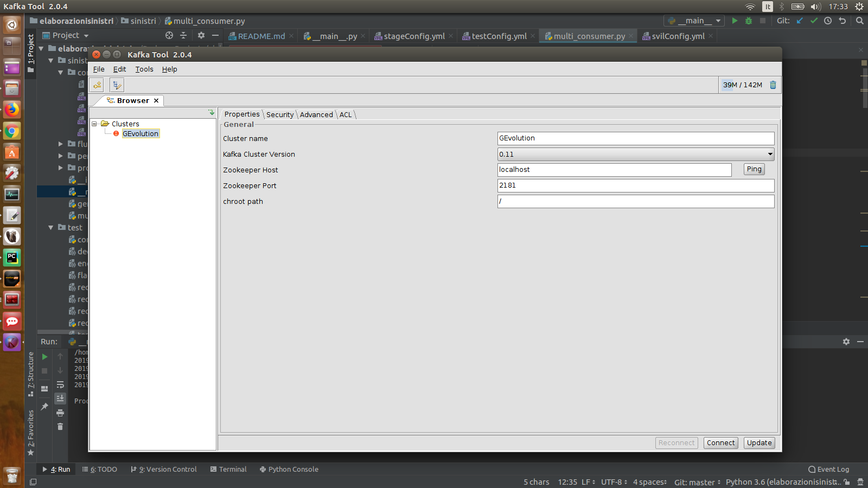The width and height of the screenshot is (868, 488).
Task: Open the File menu in Kafka Tool
Action: (x=99, y=69)
